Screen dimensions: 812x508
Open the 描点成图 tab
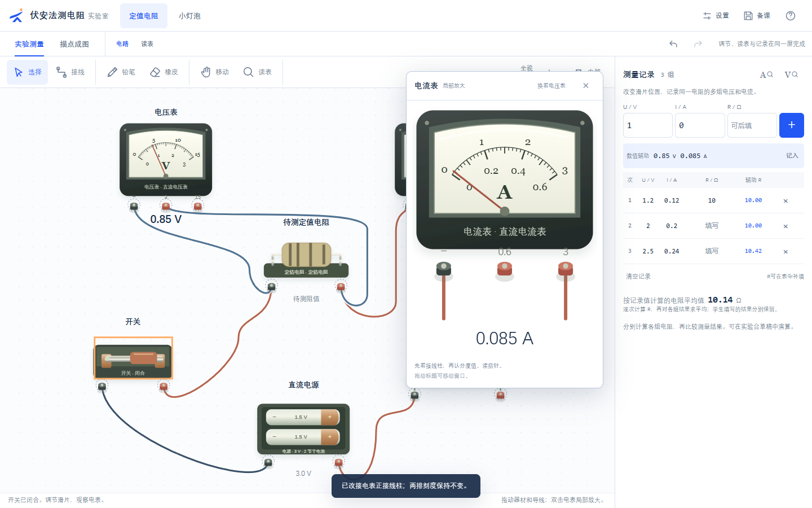pos(74,44)
